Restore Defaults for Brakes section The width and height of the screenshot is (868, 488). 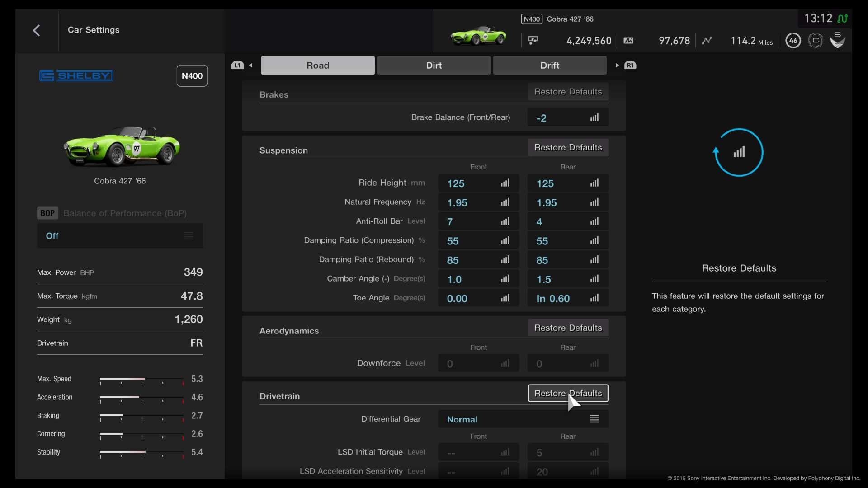click(x=568, y=92)
